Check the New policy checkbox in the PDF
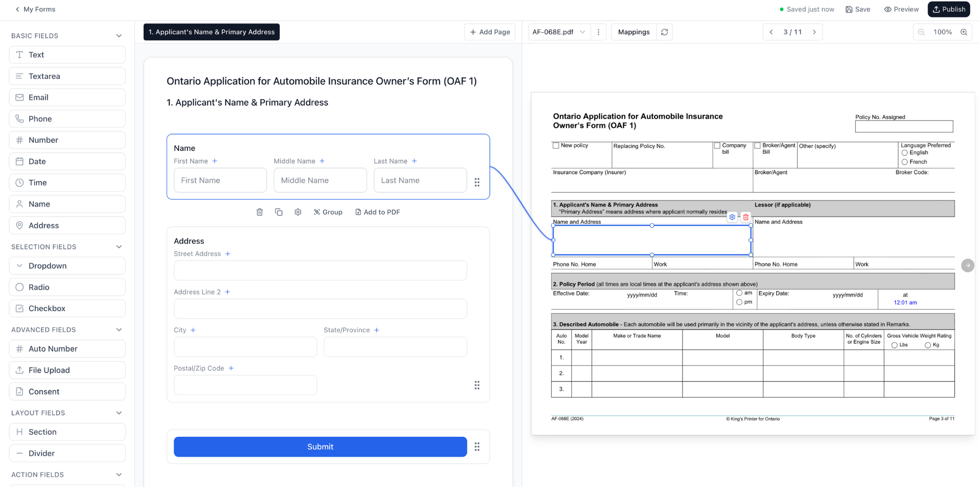The height and width of the screenshot is (487, 980). pyautogui.click(x=556, y=146)
